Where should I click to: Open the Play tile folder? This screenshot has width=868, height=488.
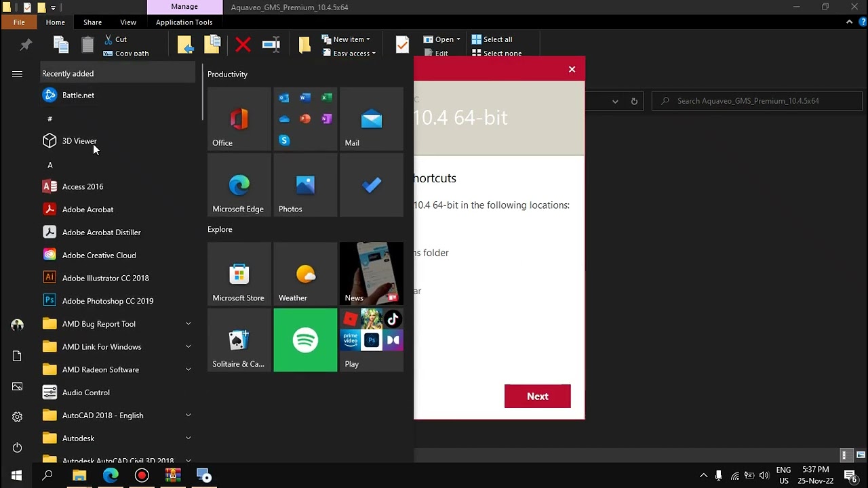[x=372, y=340]
